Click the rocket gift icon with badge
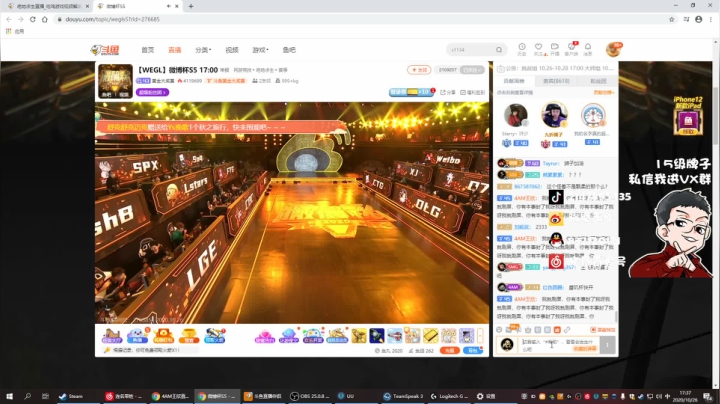The width and height of the screenshot is (720, 404). (214, 336)
